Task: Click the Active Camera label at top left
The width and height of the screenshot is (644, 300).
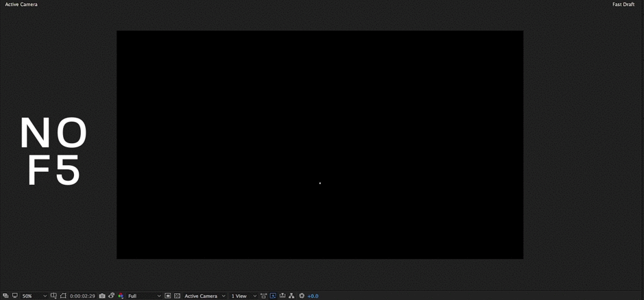Action: tap(21, 5)
